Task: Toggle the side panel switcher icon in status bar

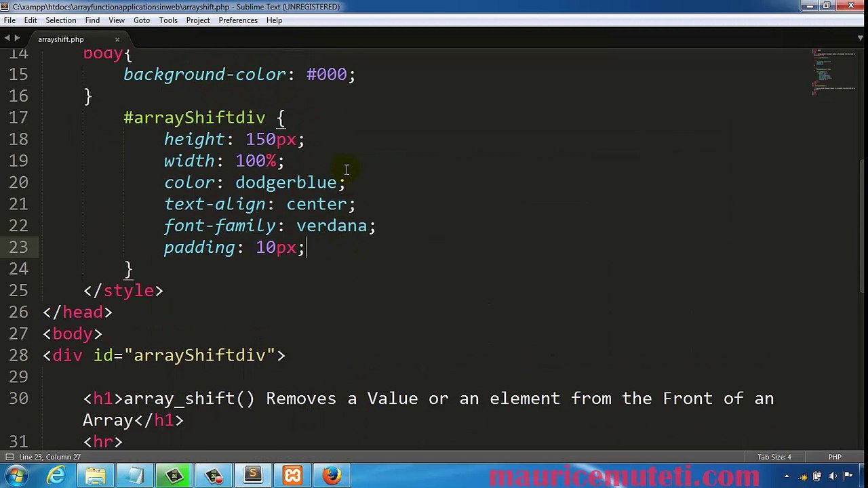Action: coord(8,457)
